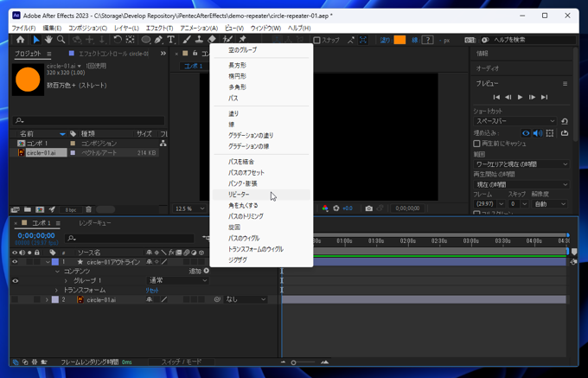The width and height of the screenshot is (588, 378).
Task: Select the Puppet Pin tool
Action: (x=242, y=39)
